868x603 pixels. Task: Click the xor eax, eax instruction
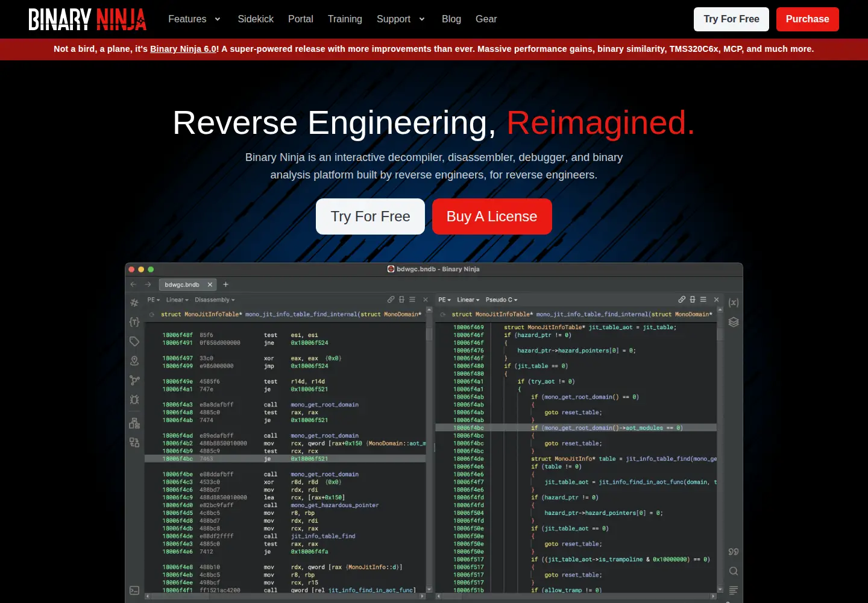tap(303, 358)
